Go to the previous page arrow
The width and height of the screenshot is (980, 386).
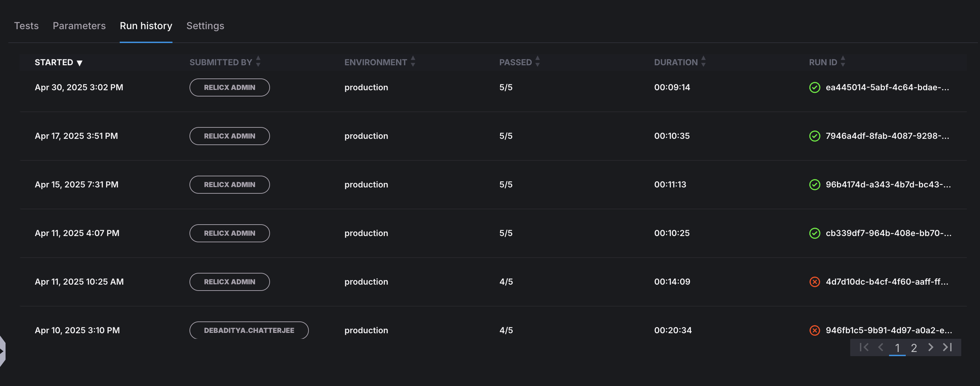pos(881,347)
